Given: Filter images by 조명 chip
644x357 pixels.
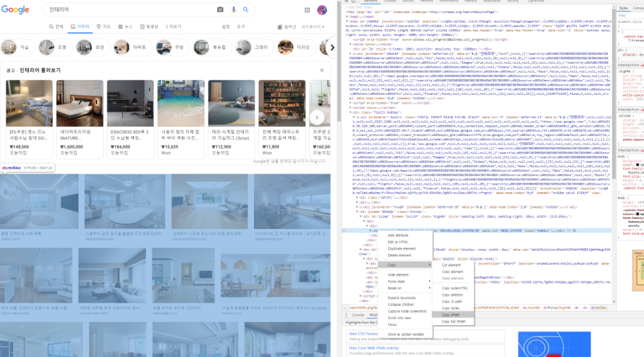Looking at the screenshot, I should point(55,47).
